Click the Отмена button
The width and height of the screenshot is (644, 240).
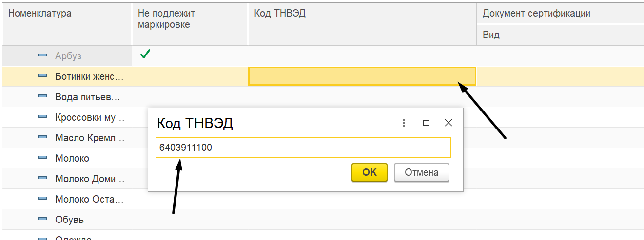click(422, 172)
